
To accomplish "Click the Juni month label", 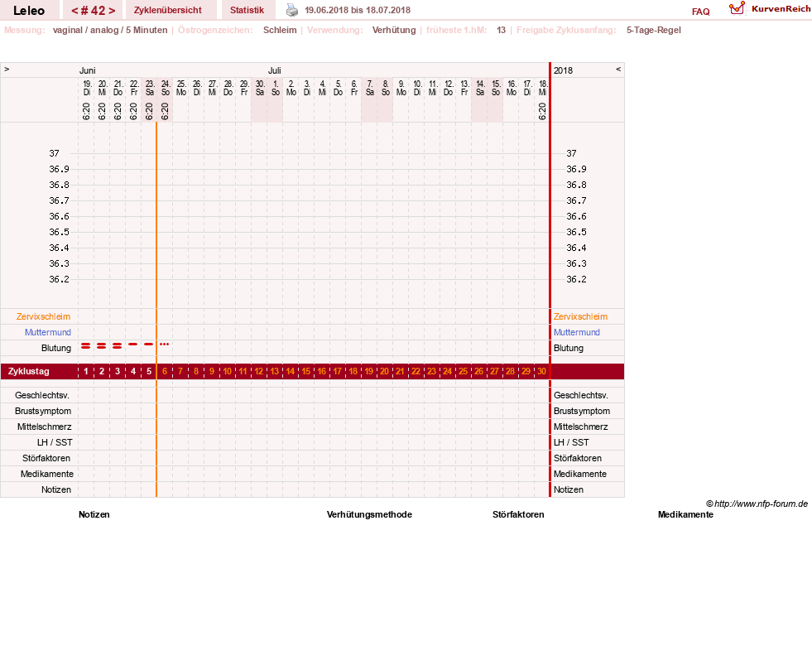I will pyautogui.click(x=88, y=70).
